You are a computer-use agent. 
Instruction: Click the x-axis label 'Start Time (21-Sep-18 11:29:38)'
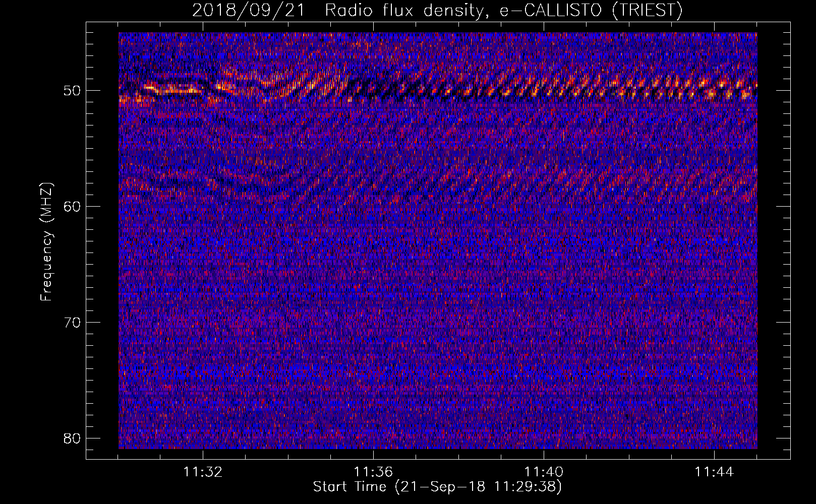point(437,487)
